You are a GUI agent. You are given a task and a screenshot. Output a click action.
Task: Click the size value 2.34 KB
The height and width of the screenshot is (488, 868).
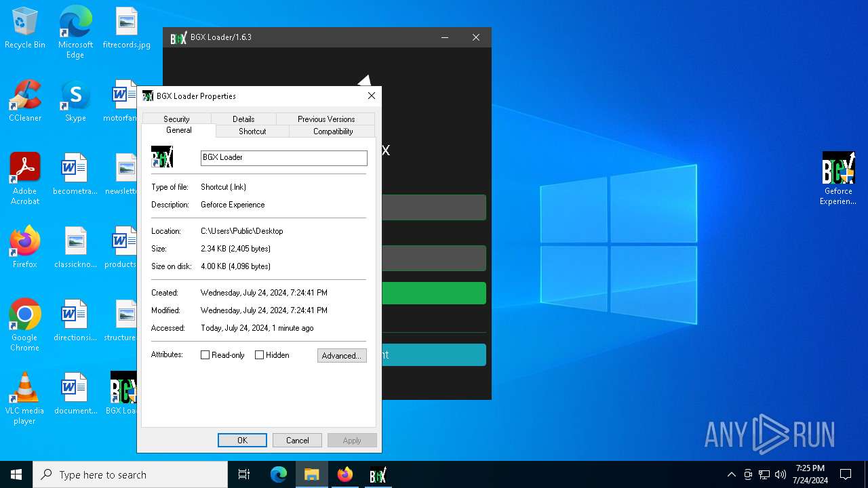[x=235, y=249]
